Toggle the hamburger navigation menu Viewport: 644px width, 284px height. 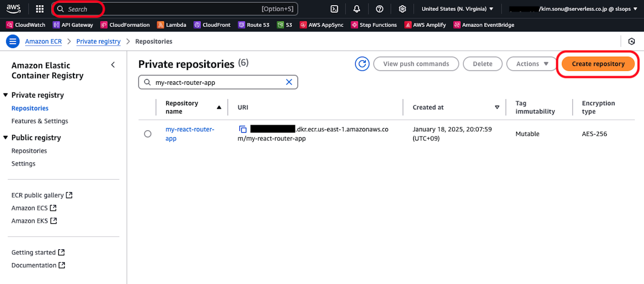point(13,41)
